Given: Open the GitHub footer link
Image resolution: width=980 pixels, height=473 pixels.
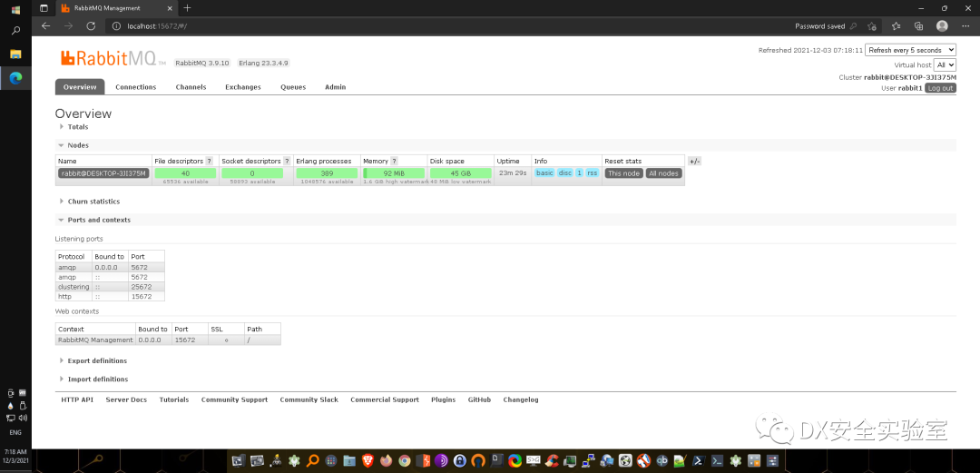Looking at the screenshot, I should click(x=479, y=399).
